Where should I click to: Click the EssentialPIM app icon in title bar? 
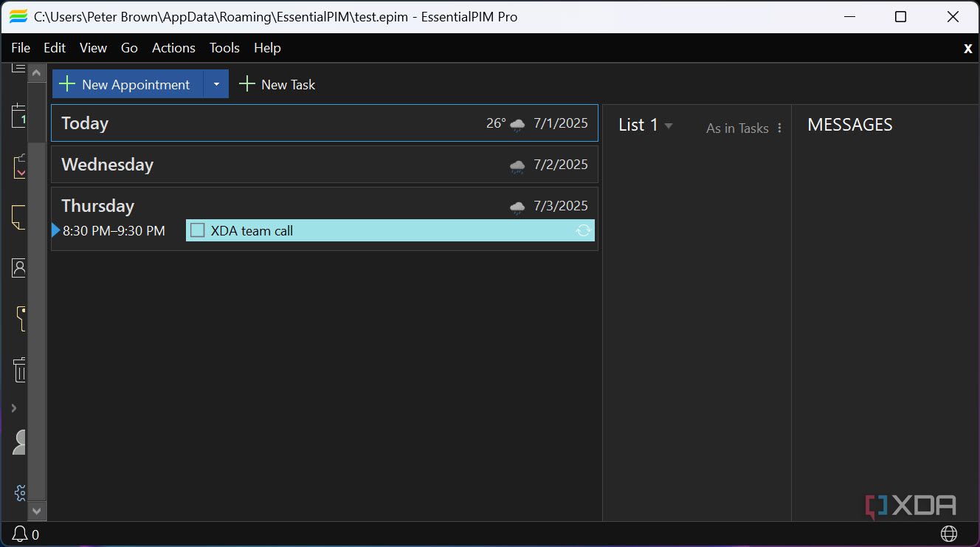pos(19,16)
